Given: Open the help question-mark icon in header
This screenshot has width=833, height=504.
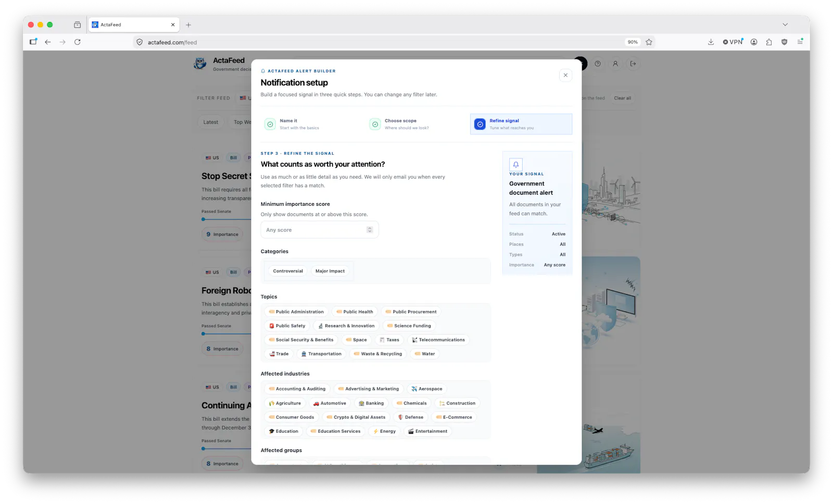Looking at the screenshot, I should click(598, 64).
